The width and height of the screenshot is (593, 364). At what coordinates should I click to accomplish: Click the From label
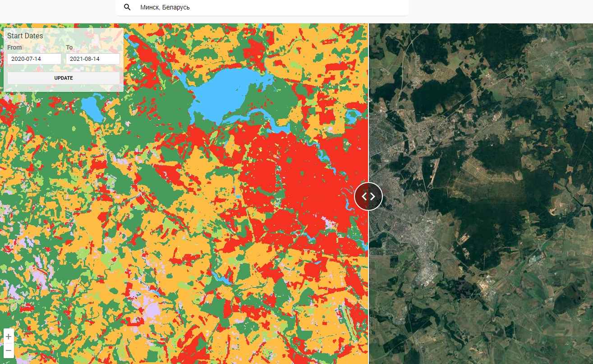(x=14, y=47)
